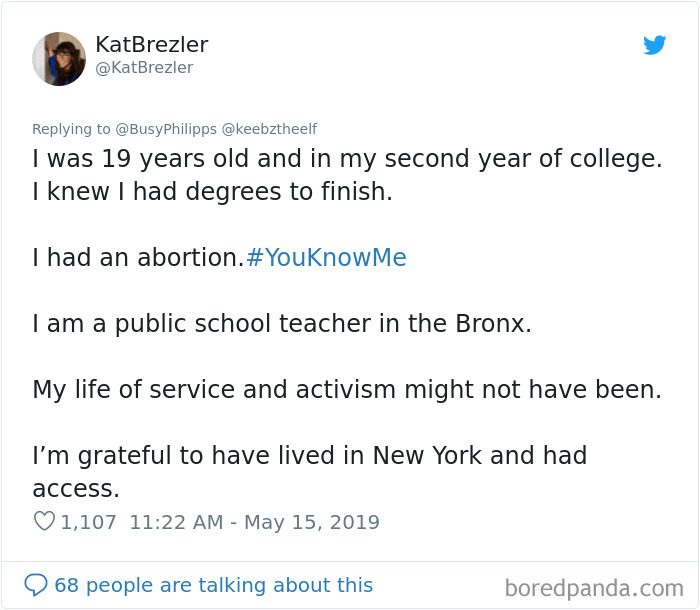Click the sentence about service and activism
The image size is (700, 610).
(x=347, y=389)
